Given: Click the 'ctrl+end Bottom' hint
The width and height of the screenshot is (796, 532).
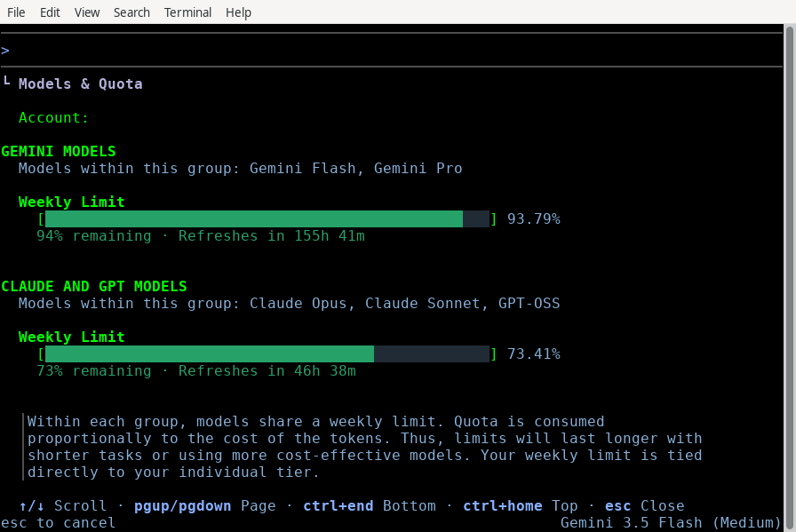Looking at the screenshot, I should (x=370, y=506).
